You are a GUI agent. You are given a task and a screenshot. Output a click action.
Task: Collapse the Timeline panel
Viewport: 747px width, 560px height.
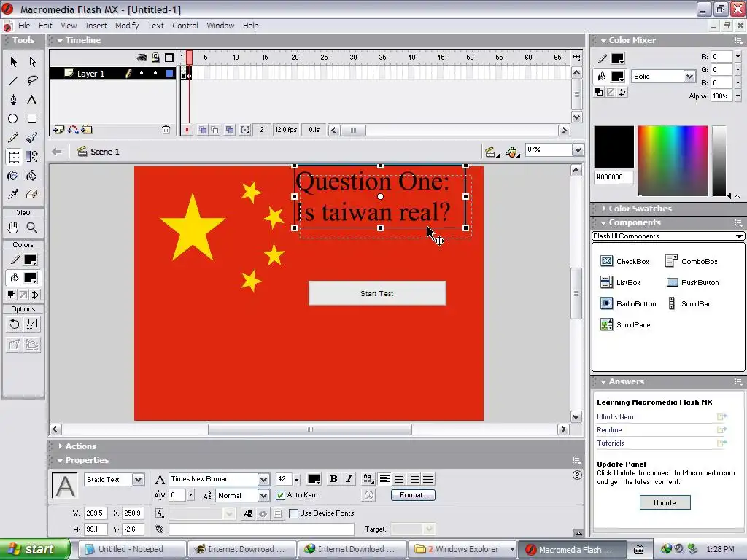(60, 41)
